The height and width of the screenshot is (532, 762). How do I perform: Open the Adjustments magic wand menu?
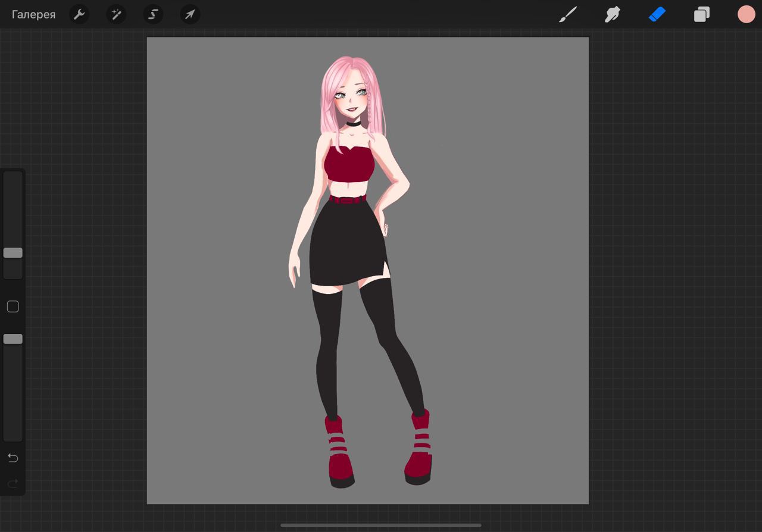[116, 14]
